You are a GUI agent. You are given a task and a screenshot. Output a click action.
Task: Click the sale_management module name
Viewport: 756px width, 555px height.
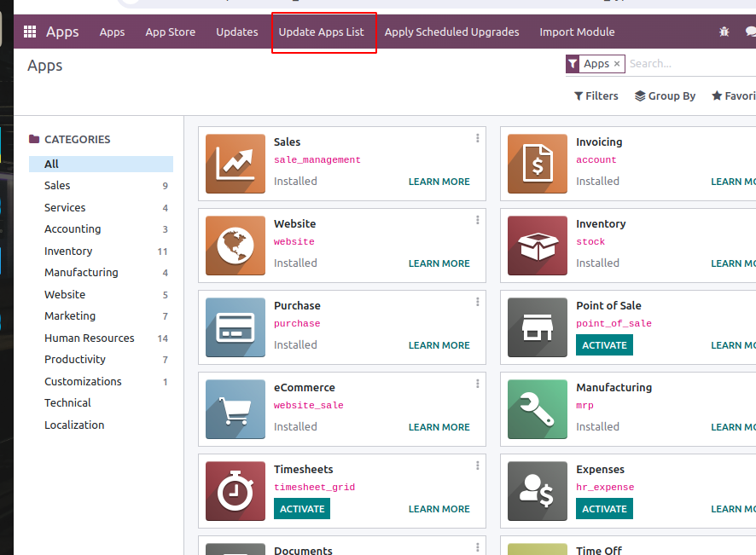click(x=317, y=159)
